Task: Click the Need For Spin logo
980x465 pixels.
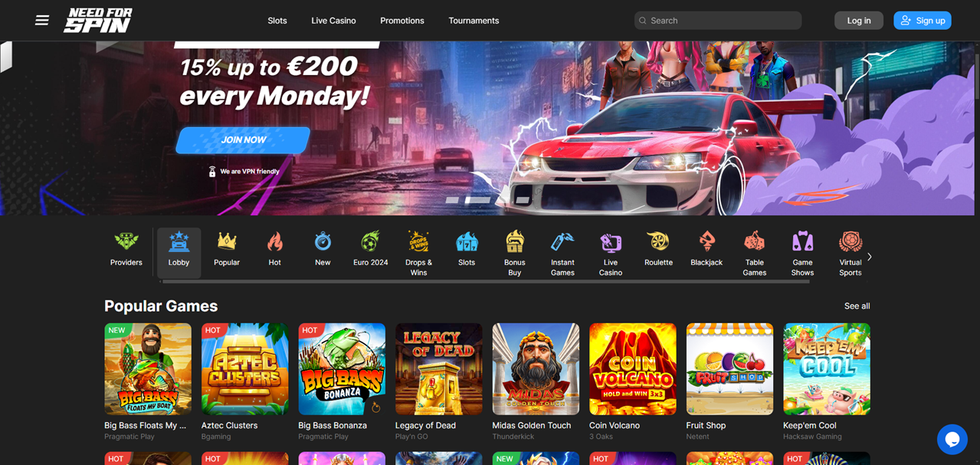Action: (98, 21)
